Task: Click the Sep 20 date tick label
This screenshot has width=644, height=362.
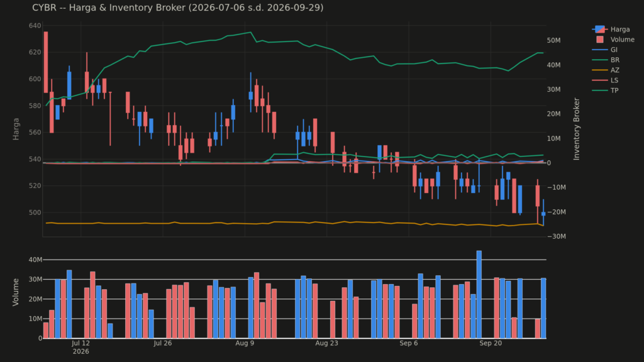Action: point(491,343)
